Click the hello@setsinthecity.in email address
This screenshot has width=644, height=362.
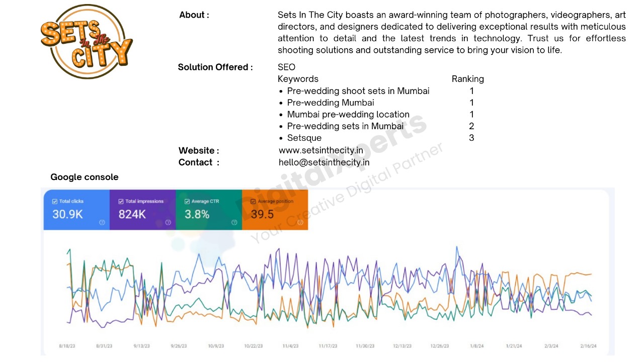click(324, 162)
